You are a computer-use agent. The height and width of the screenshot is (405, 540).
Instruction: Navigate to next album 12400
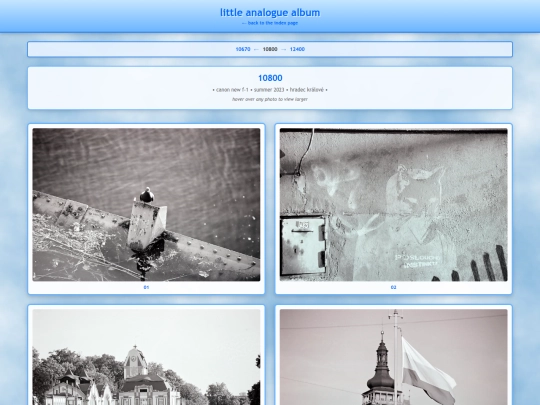pyautogui.click(x=297, y=49)
